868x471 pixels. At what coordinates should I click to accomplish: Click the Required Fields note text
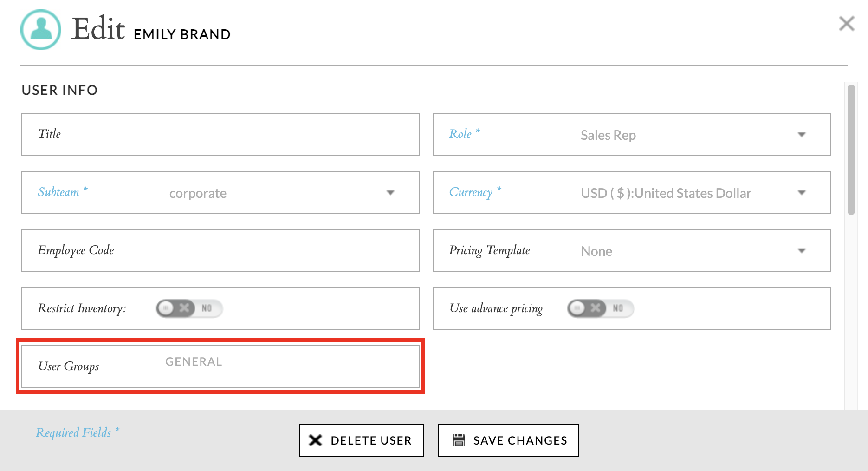pos(78,432)
